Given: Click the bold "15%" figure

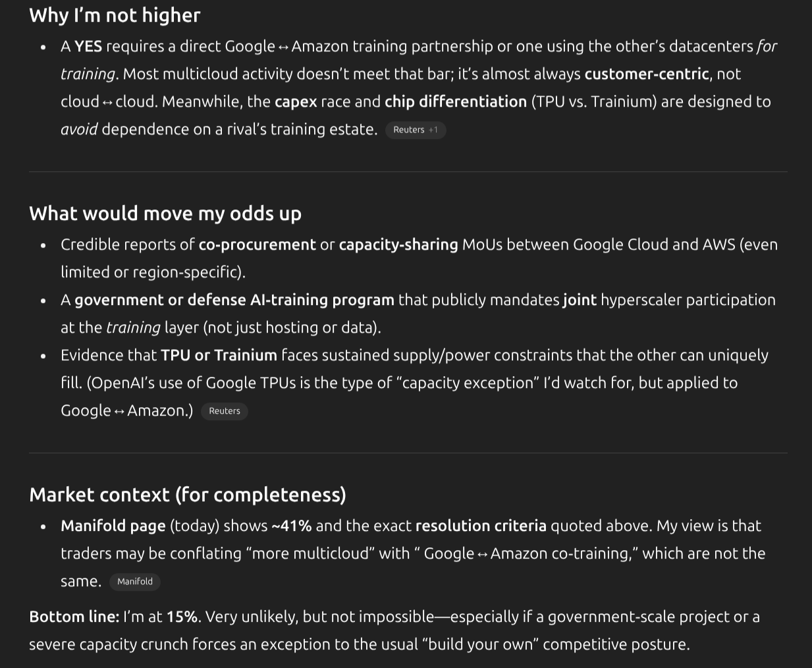Looking at the screenshot, I should 182,617.
